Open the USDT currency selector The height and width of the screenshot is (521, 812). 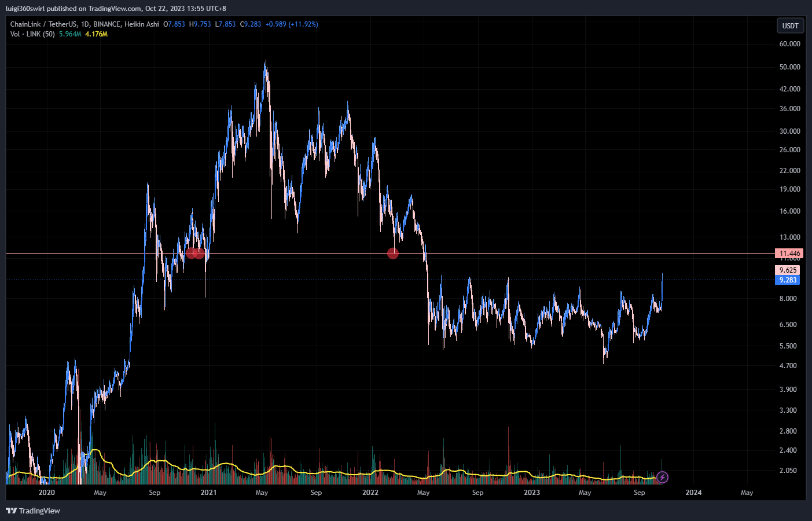coord(790,25)
